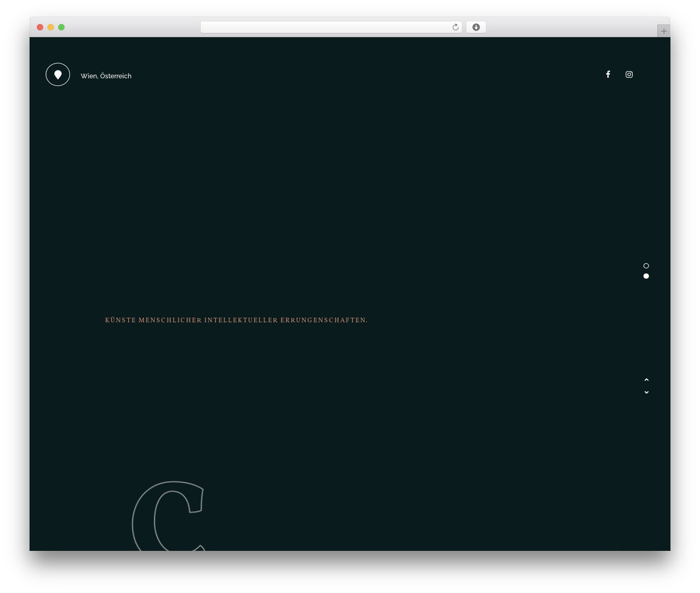Select the first hollow slide indicator dot

click(646, 266)
